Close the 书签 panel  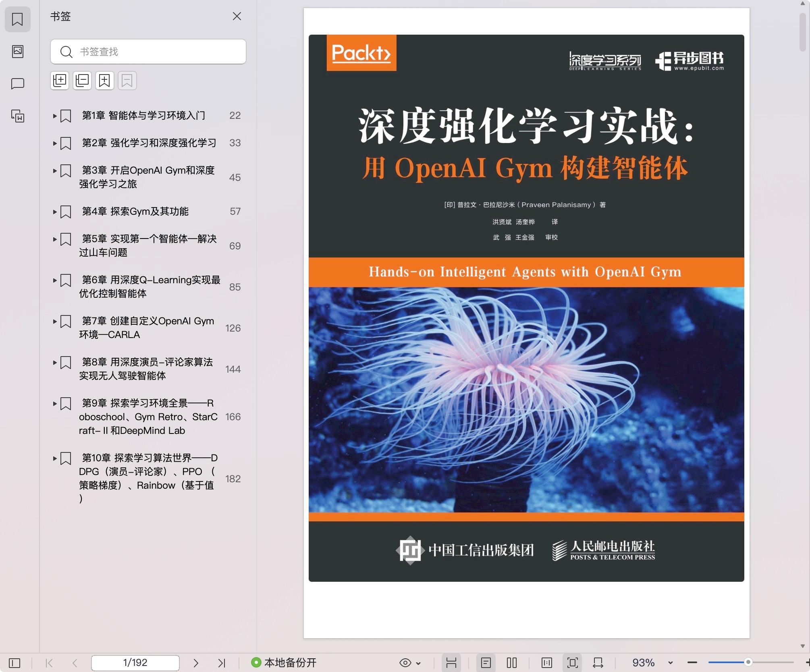tap(237, 16)
